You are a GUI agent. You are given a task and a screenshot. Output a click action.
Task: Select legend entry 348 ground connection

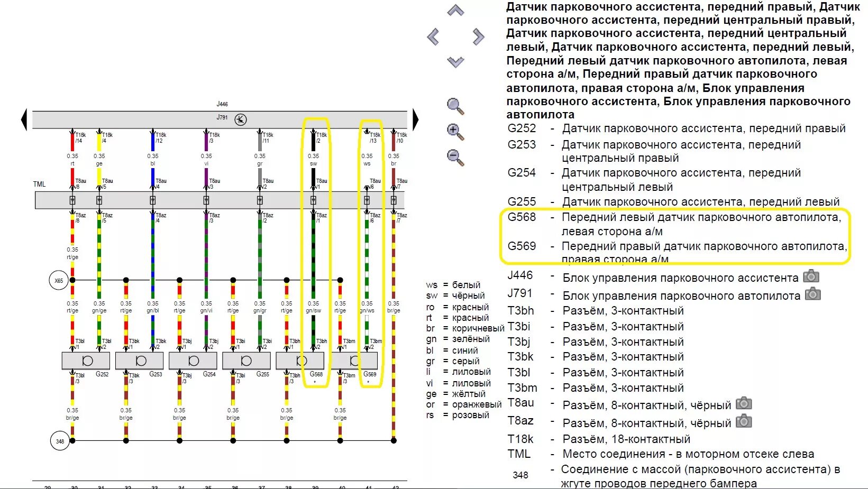coord(676,475)
